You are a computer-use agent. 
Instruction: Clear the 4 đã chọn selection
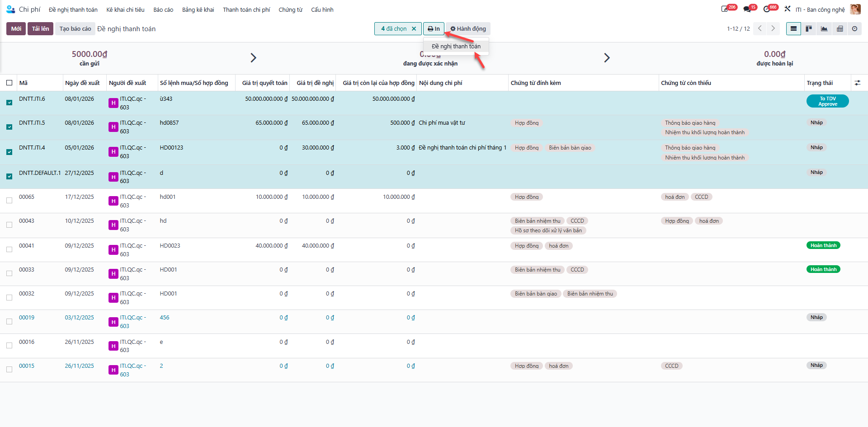(414, 29)
